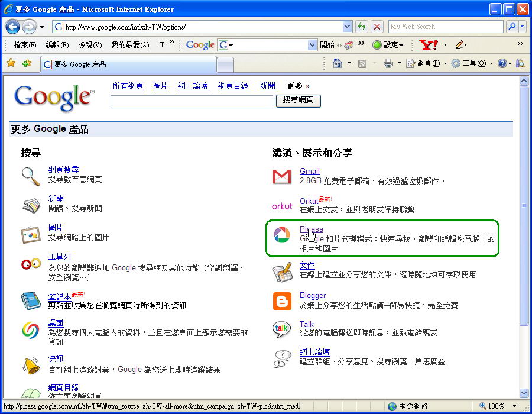Viewport: 532px width, 414px height.
Task: Focus the My Web Search box
Action: (446, 27)
